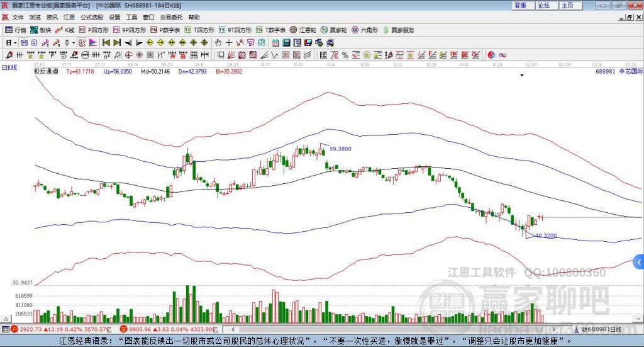The image size is (644, 347).
Task: Select the zigzag wave line tool
Action: tap(274, 55)
